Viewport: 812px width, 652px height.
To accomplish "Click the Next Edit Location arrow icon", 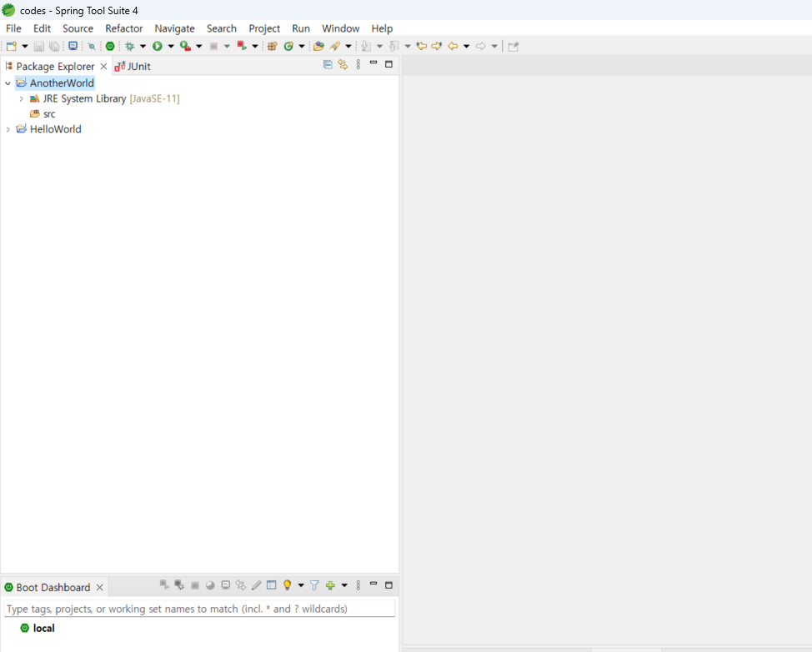I will [437, 46].
